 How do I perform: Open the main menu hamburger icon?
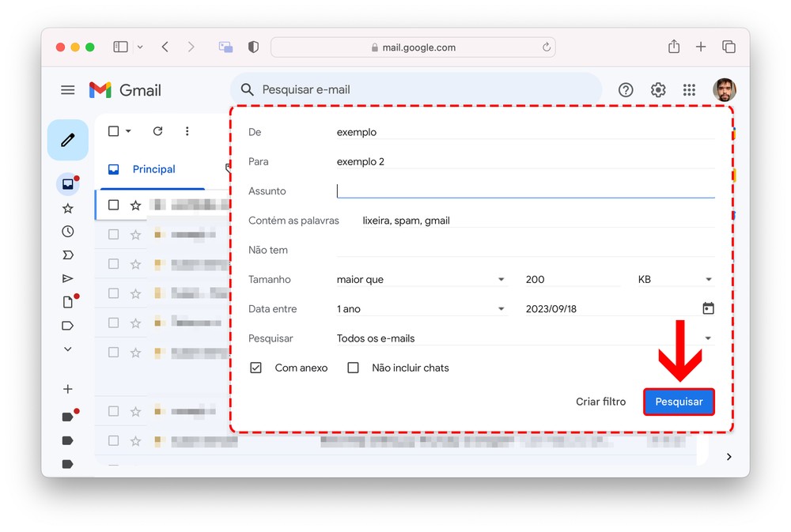[68, 90]
